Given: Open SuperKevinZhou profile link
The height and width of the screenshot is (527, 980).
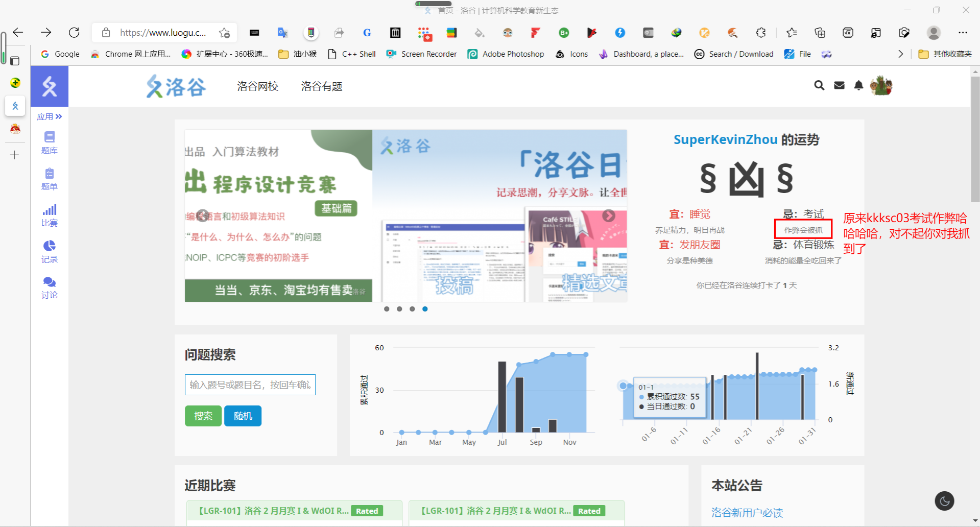Looking at the screenshot, I should point(725,139).
